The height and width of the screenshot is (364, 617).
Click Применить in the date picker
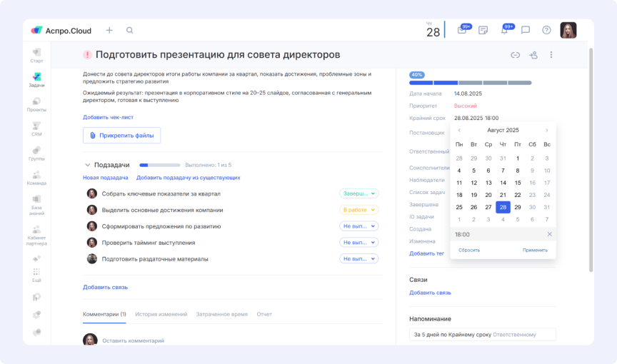tap(534, 250)
